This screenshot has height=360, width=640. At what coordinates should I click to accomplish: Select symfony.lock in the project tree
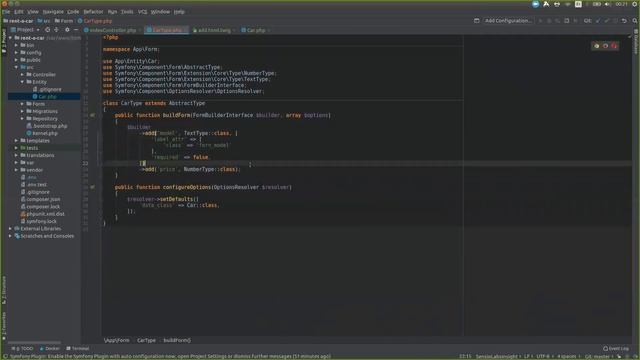(38, 222)
